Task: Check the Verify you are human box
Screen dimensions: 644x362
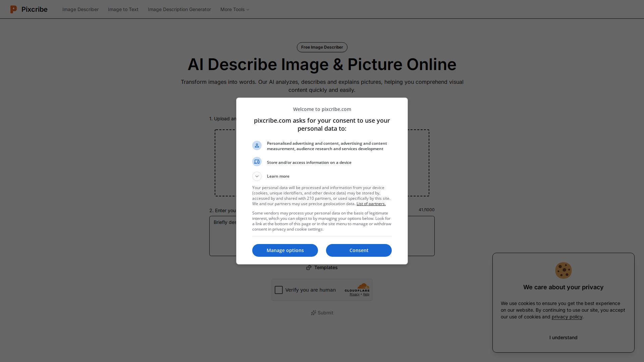Action: pos(279,290)
